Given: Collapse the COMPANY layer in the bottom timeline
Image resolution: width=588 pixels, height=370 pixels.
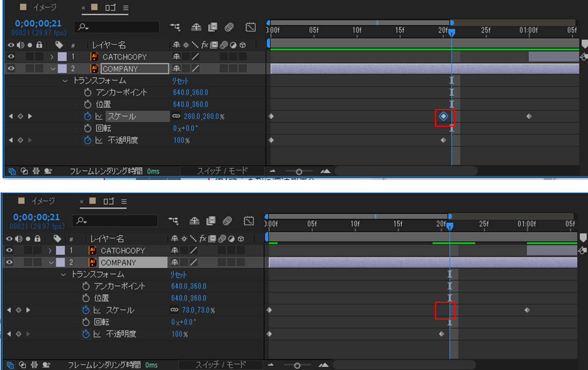Looking at the screenshot, I should coord(51,263).
